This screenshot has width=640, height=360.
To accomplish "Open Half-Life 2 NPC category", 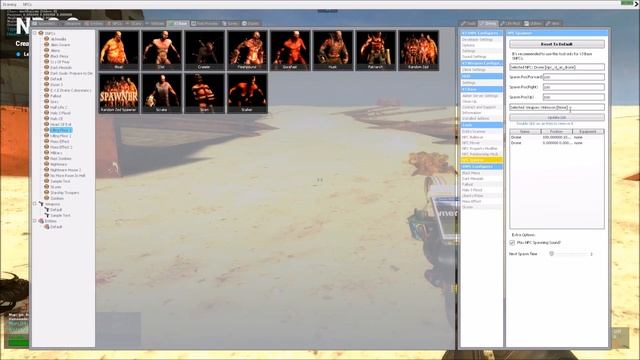I will click(x=59, y=107).
